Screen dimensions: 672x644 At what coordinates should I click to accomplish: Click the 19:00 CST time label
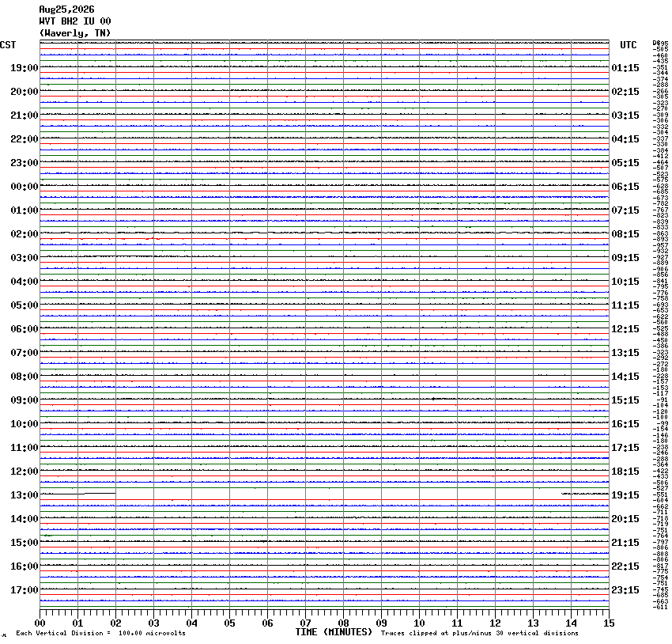point(25,68)
